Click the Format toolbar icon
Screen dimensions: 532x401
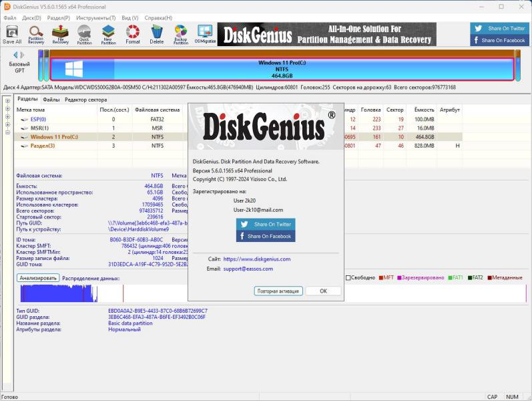coord(133,35)
